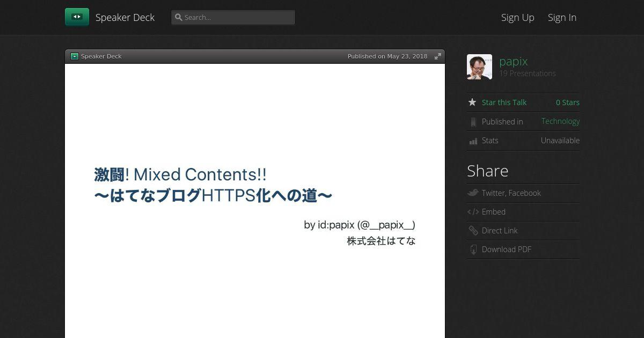This screenshot has height=338, width=644.
Task: Click the 株式会社はてな text on slide
Action: pyautogui.click(x=381, y=241)
